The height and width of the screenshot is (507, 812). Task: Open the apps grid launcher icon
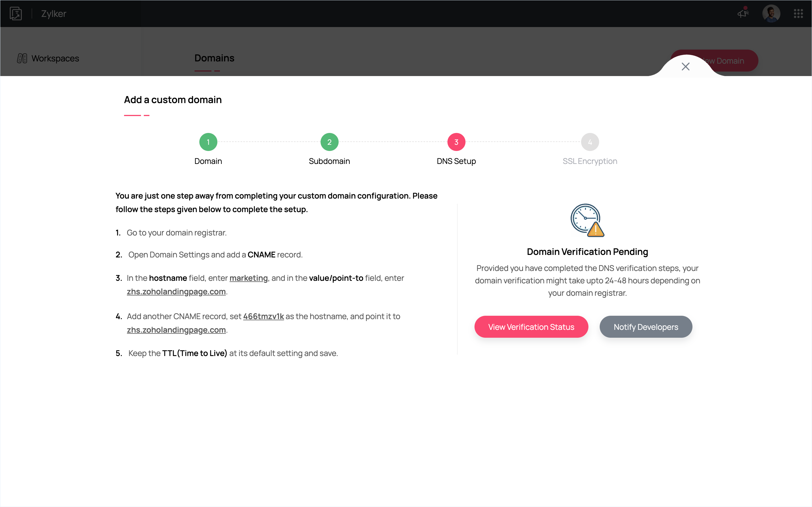tap(798, 14)
